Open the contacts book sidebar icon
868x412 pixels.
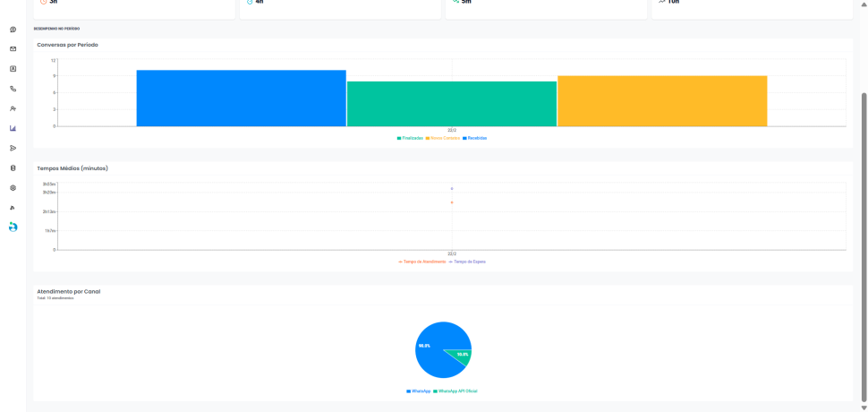click(x=13, y=69)
